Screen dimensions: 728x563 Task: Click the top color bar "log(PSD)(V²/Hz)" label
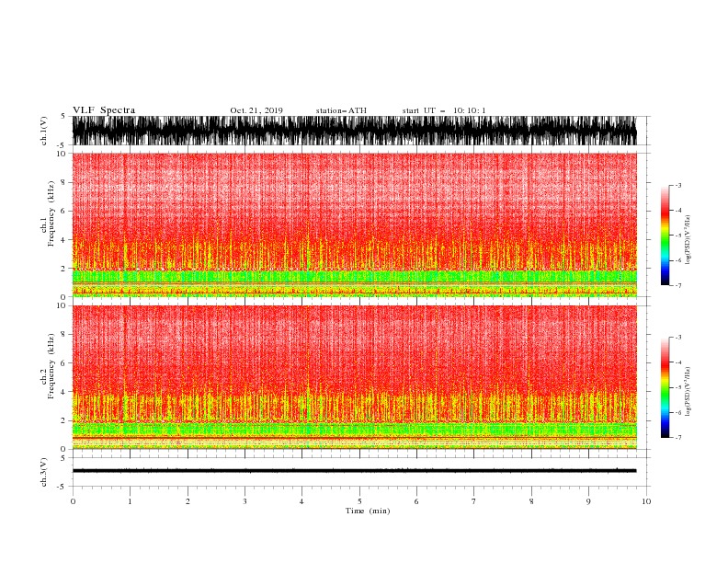(x=688, y=240)
